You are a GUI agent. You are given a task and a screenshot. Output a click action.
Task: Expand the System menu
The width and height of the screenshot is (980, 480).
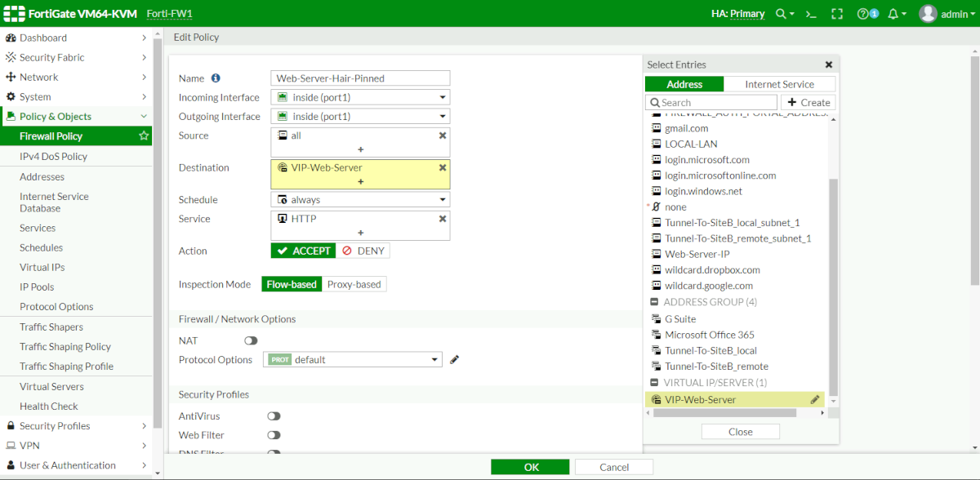pos(76,96)
